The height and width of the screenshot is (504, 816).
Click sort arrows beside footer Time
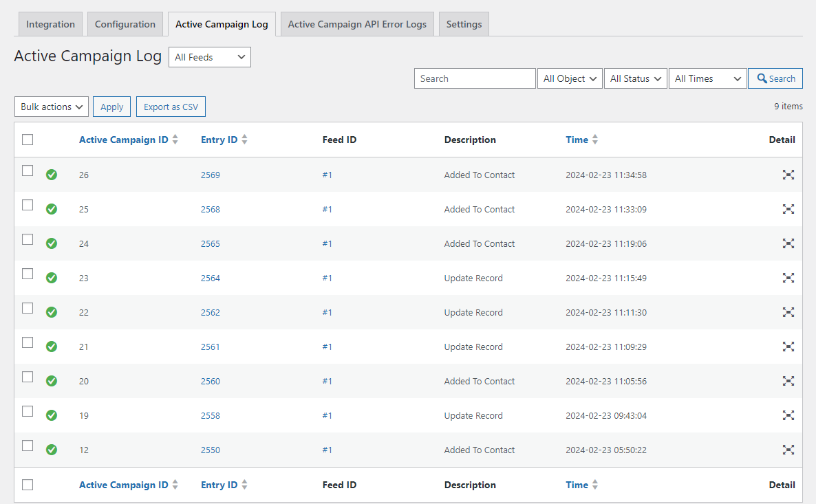595,485
